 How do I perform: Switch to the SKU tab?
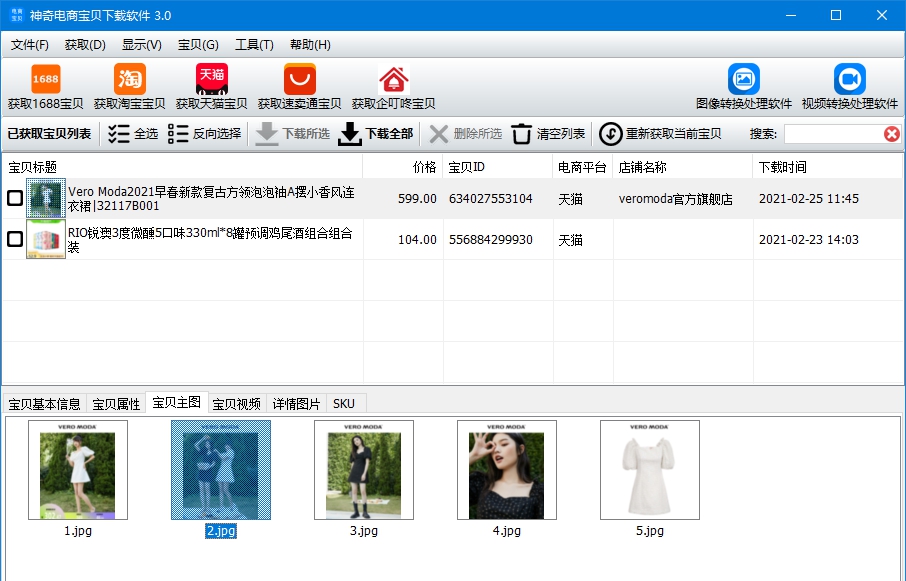pos(344,404)
